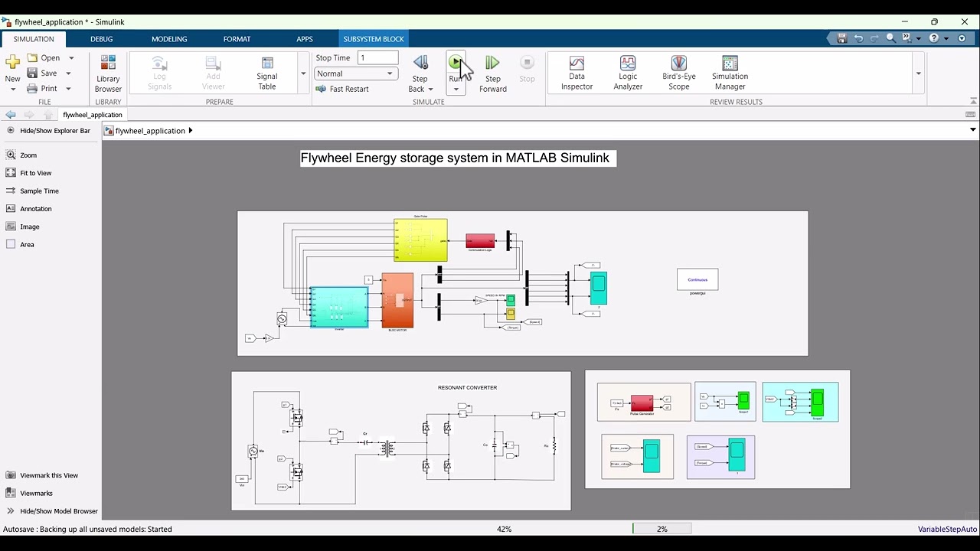Expand the Save dropdown arrow
The height and width of the screenshot is (551, 980).
click(x=68, y=73)
